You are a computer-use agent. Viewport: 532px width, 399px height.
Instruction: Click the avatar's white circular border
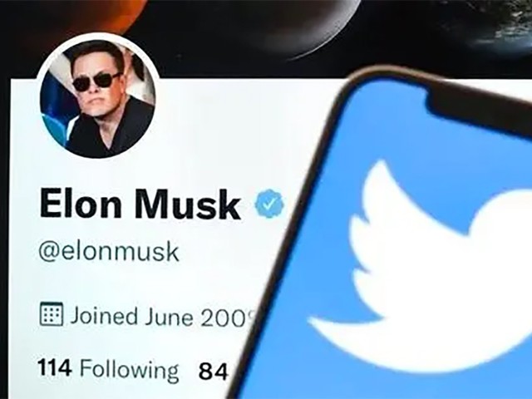pyautogui.click(x=98, y=35)
